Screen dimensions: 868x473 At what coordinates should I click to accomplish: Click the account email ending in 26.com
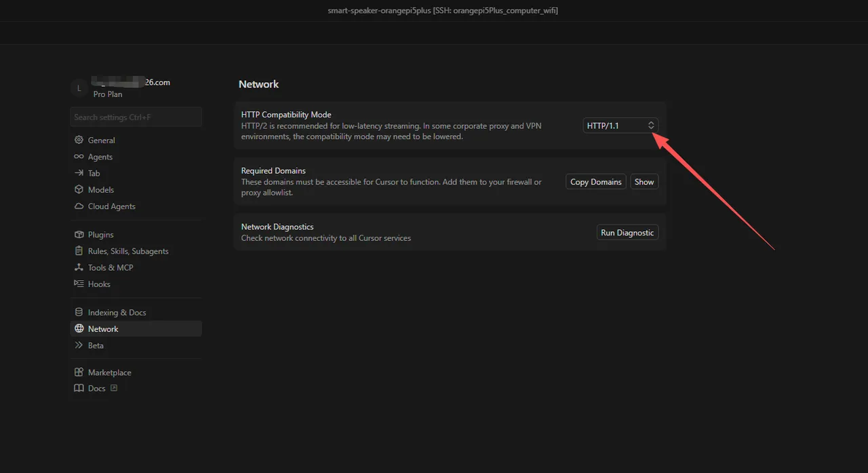(132, 82)
